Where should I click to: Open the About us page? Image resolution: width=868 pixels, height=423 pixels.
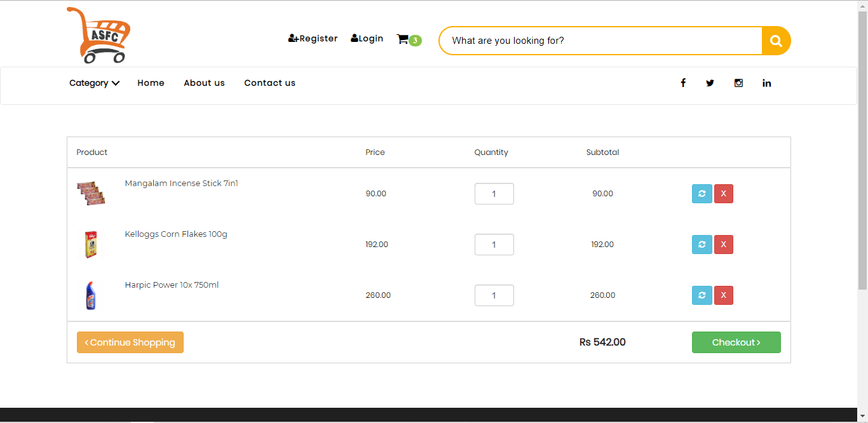pyautogui.click(x=204, y=83)
